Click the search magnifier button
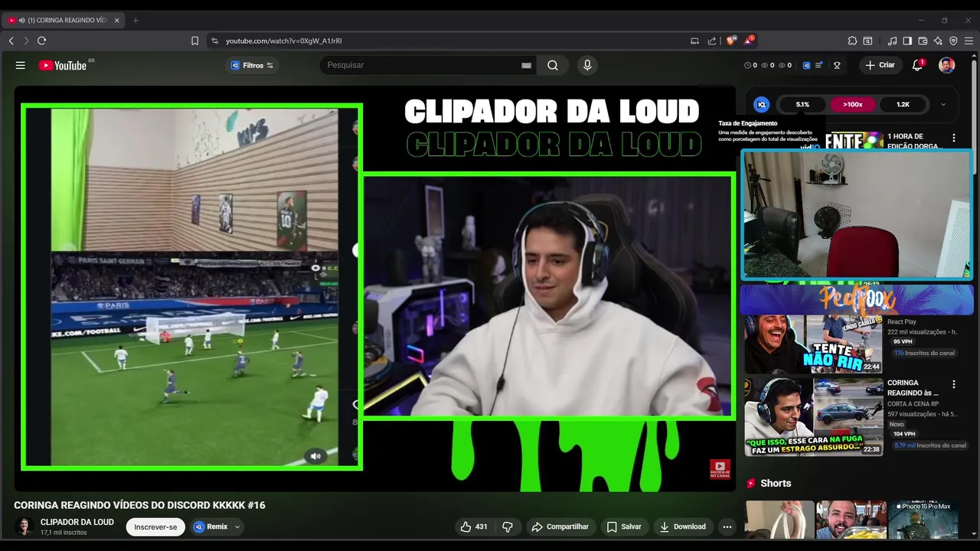980x551 pixels. [x=553, y=65]
